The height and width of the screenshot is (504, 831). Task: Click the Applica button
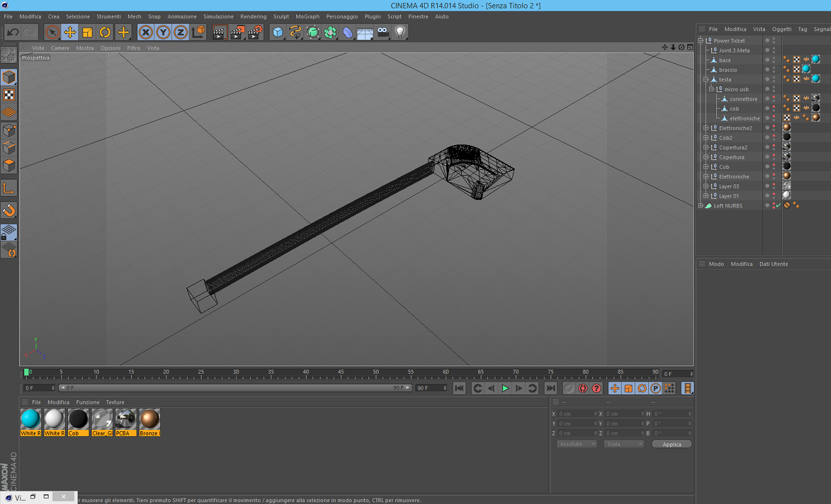point(671,444)
